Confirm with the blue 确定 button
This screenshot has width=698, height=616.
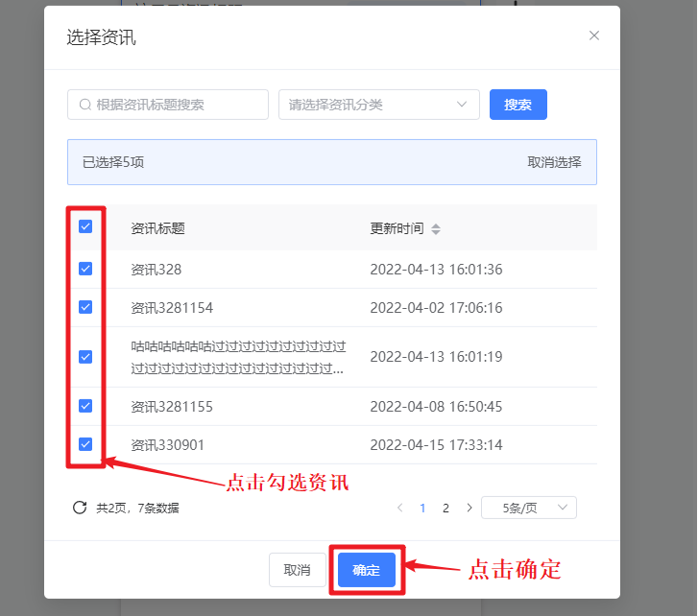(x=367, y=570)
